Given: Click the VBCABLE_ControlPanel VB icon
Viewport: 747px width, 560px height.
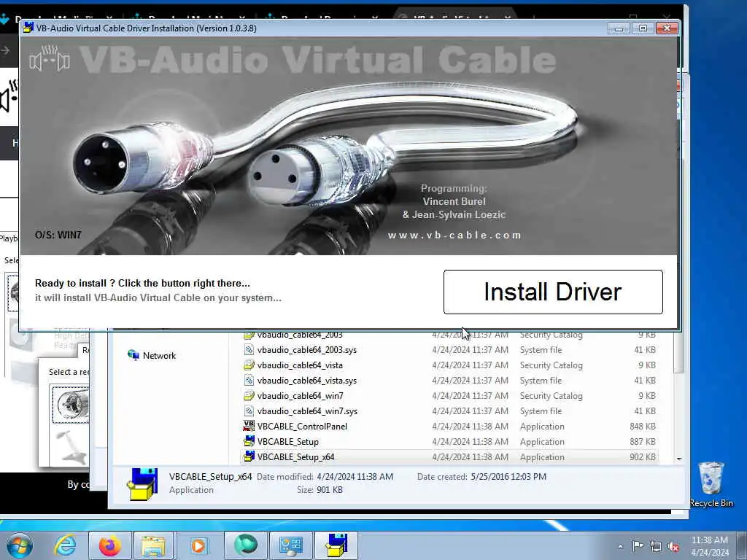Looking at the screenshot, I should 249,426.
